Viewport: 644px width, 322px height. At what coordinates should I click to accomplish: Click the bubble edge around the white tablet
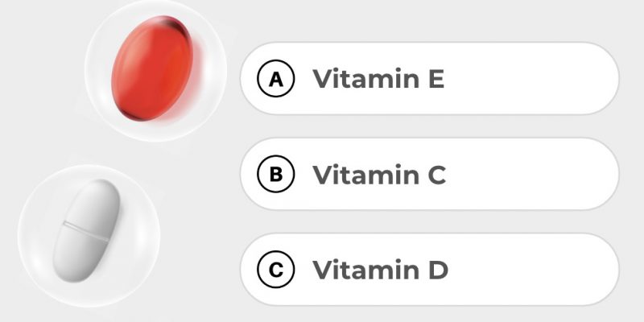pyautogui.click(x=20, y=225)
